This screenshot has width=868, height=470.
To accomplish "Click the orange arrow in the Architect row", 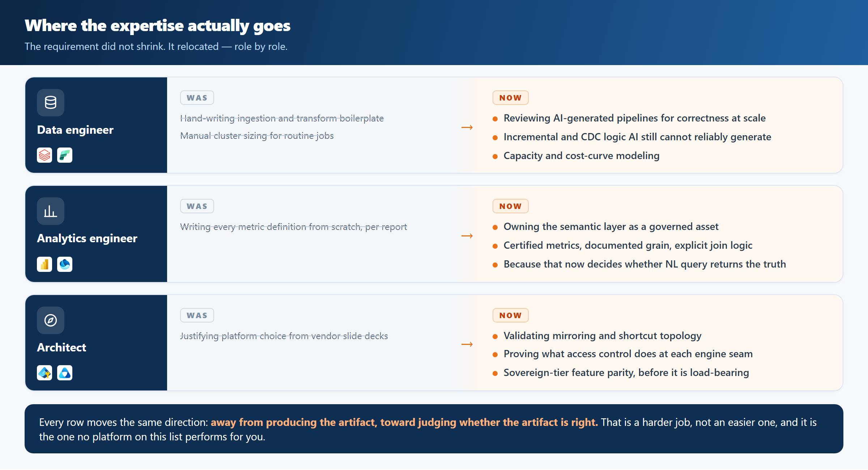I will 467,344.
